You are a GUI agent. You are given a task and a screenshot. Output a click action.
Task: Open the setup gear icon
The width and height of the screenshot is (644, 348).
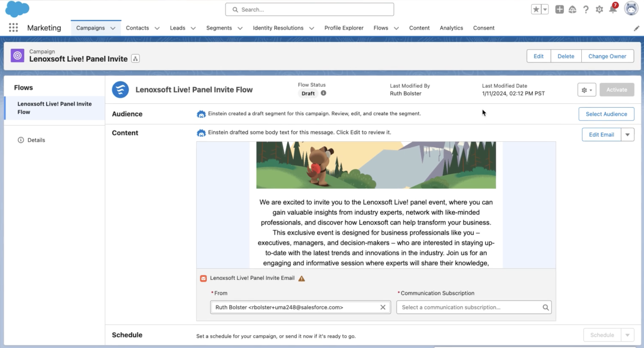tap(599, 10)
